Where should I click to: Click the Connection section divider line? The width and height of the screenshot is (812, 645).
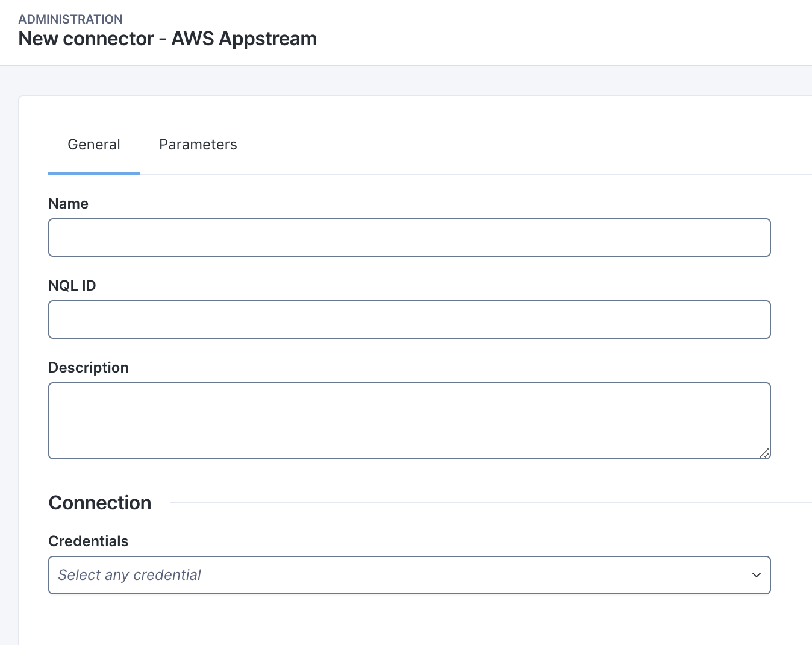[482, 503]
